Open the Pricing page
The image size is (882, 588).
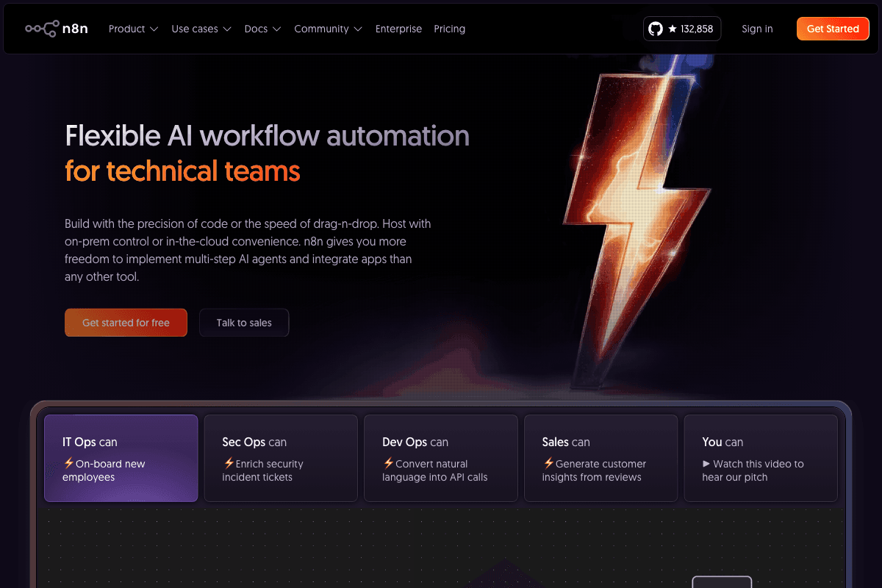[449, 29]
